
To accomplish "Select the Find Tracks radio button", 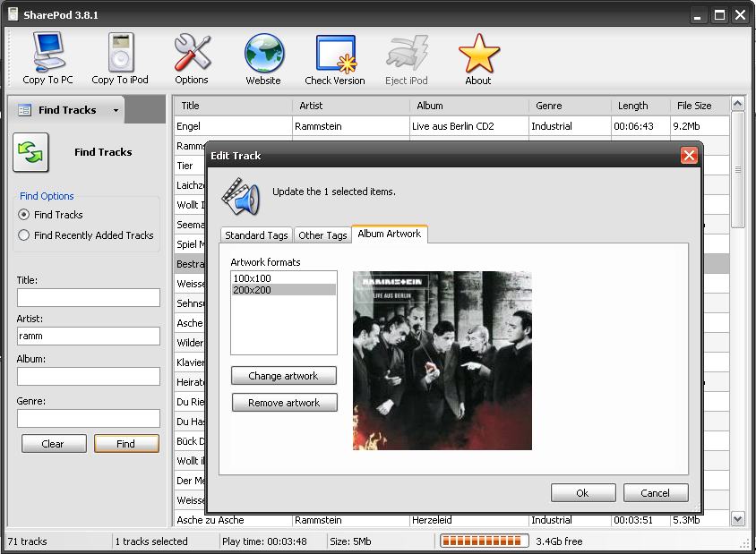I will click(x=23, y=215).
